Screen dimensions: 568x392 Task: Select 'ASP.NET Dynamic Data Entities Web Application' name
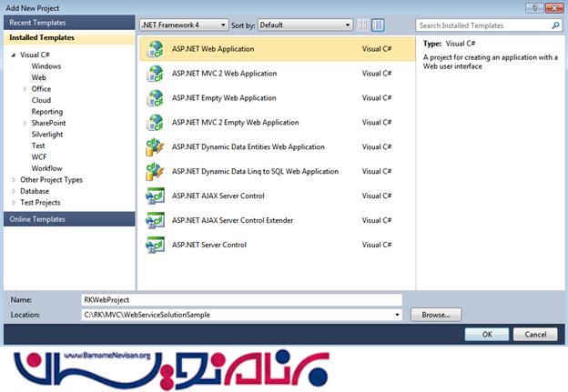click(x=248, y=147)
